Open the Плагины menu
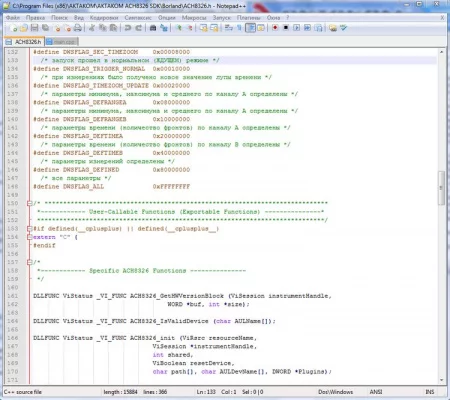 click(x=249, y=18)
